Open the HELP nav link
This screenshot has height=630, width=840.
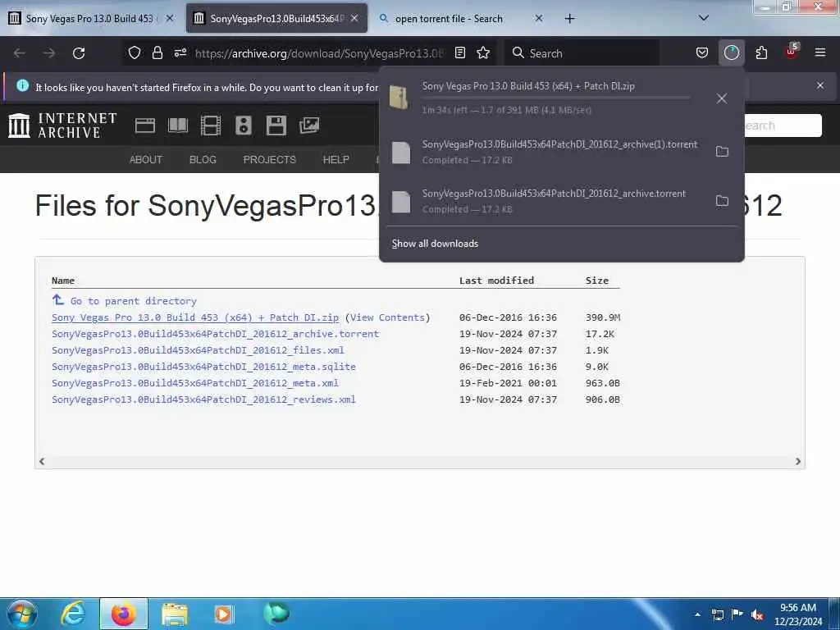point(336,160)
